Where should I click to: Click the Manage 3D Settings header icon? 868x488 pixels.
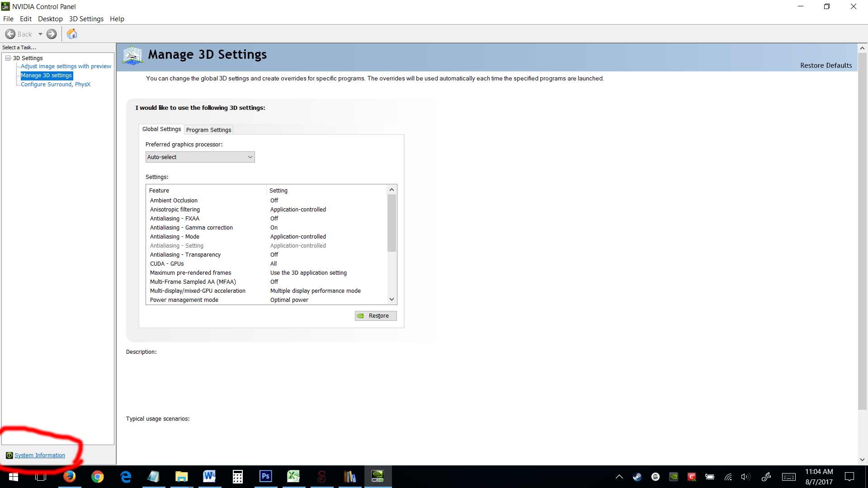coord(133,55)
